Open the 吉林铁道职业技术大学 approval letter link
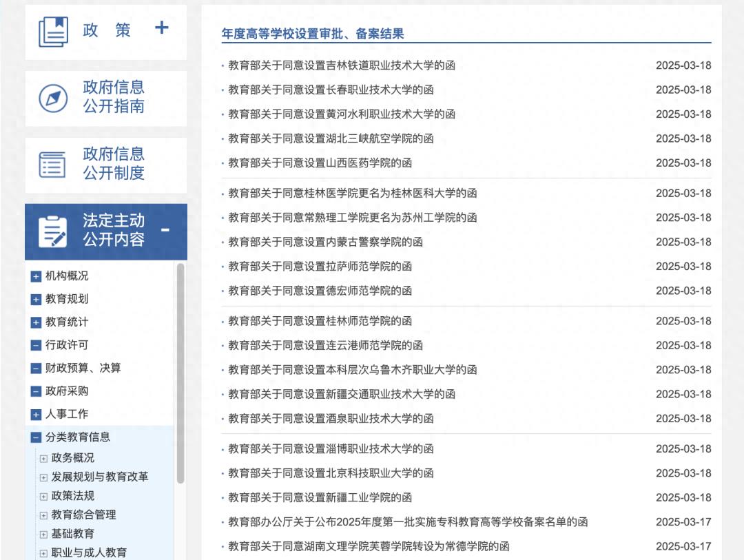744x560 pixels. pyautogui.click(x=342, y=65)
